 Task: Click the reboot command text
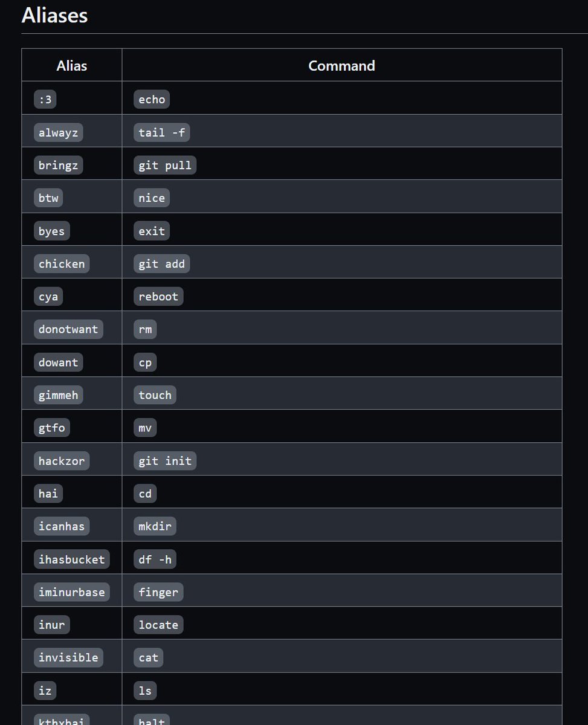click(158, 297)
